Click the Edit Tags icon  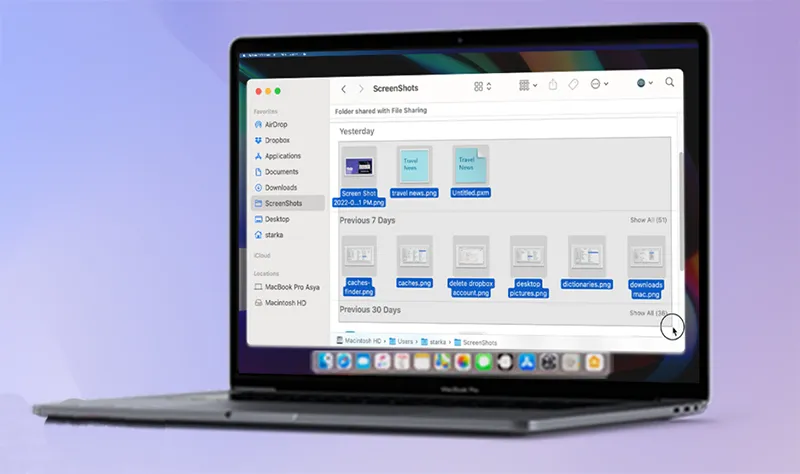(x=573, y=84)
